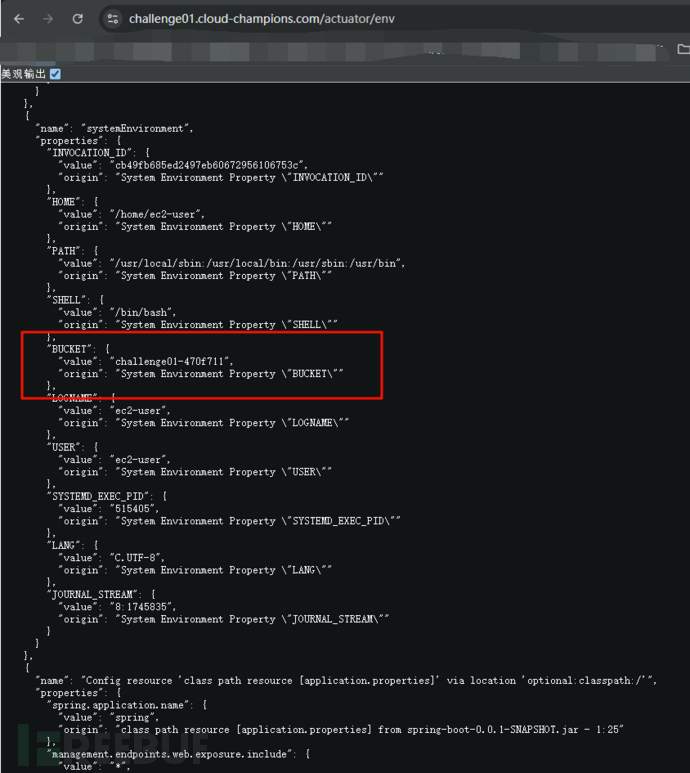
Task: Click the "USER" property key
Action: coord(63,447)
